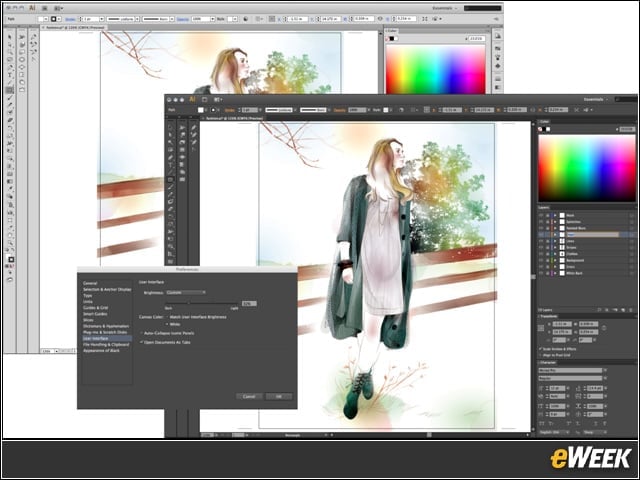Click the blue Opacity link in light control bar
640x480 pixels.
[x=183, y=19]
